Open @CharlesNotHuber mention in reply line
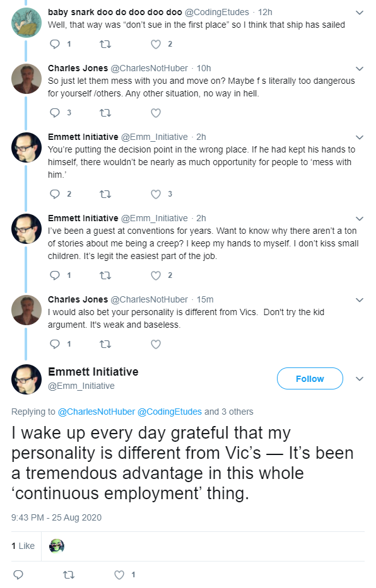Screen dimensions: 376x588 [x=97, y=412]
